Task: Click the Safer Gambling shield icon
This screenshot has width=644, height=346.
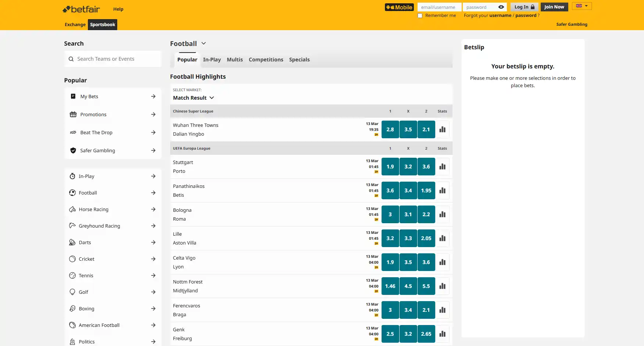Action: coord(73,150)
